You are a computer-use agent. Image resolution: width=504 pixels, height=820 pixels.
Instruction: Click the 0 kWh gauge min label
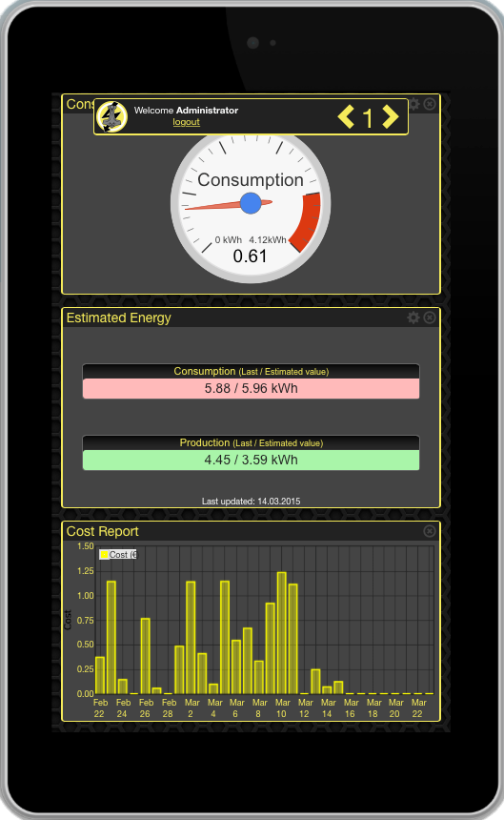229,240
